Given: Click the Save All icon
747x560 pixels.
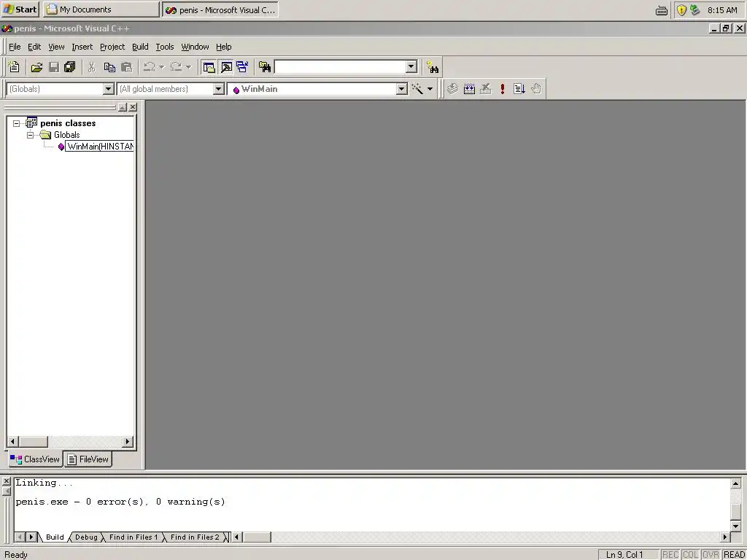Looking at the screenshot, I should pos(69,67).
